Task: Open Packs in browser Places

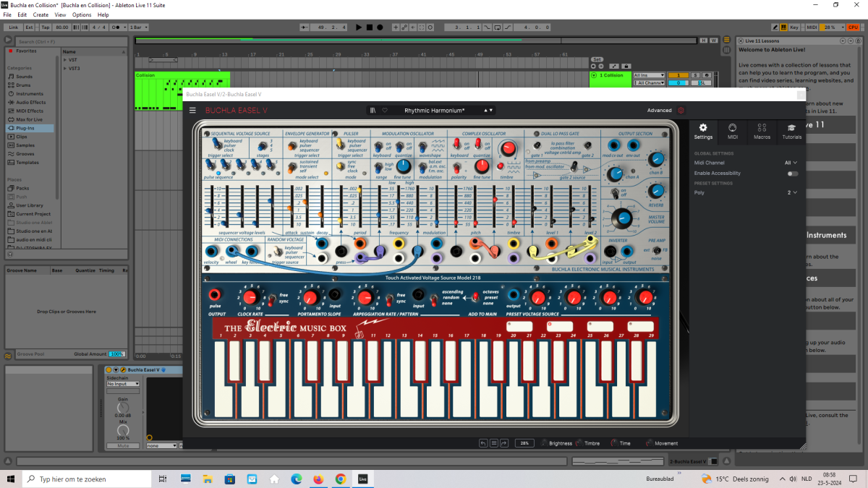Action: [x=22, y=188]
